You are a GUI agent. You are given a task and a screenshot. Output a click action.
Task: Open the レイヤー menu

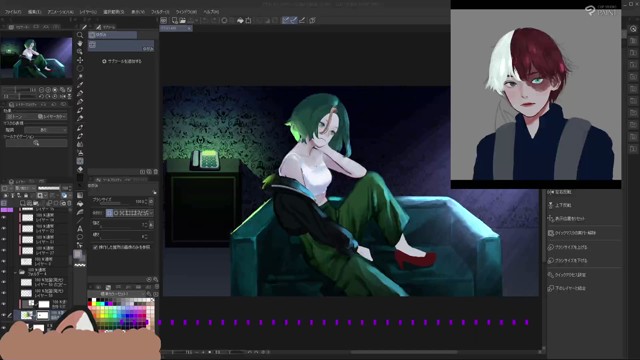point(88,12)
